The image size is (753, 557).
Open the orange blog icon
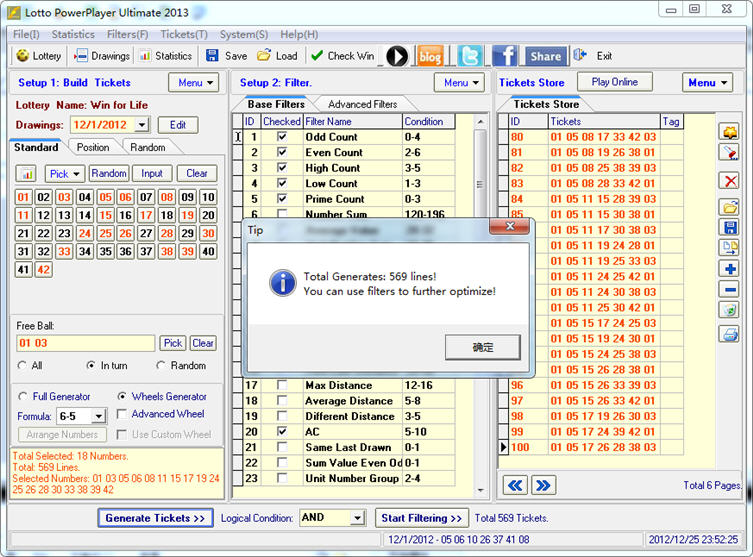(x=430, y=57)
